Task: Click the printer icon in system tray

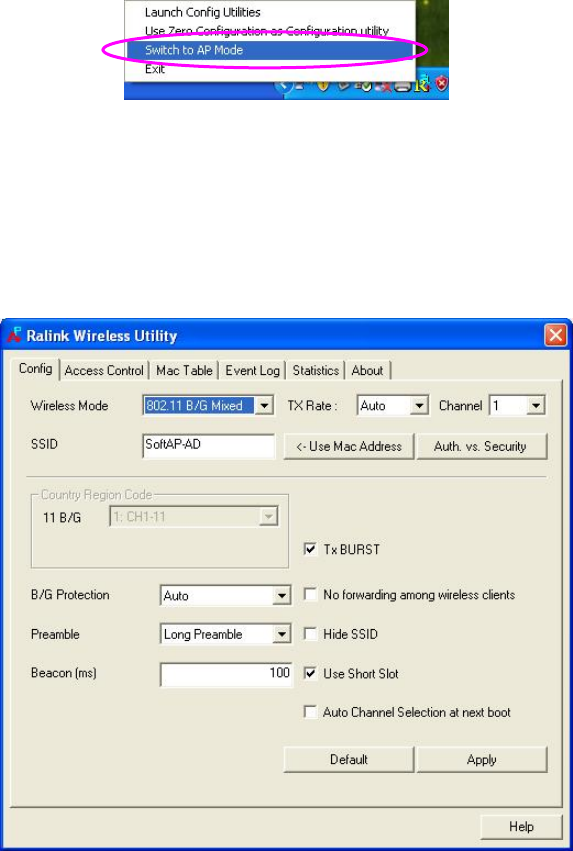Action: [x=403, y=86]
